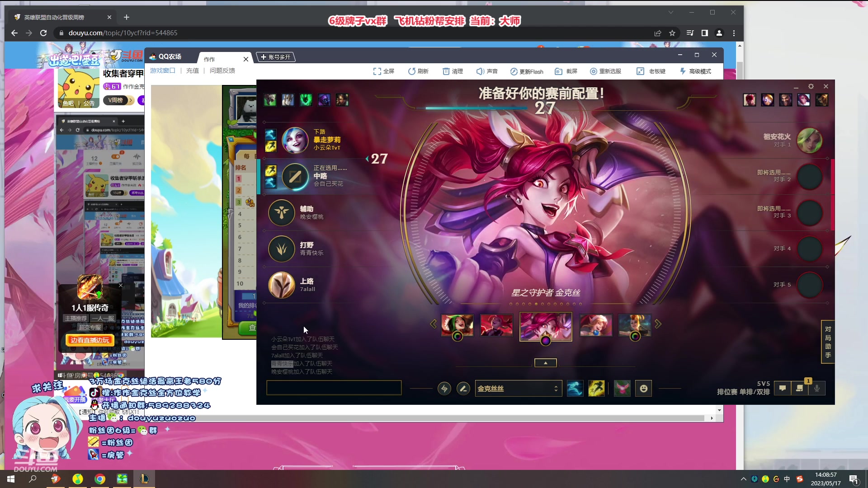
Task: Click the 截屏 screenshot icon
Action: click(x=558, y=71)
